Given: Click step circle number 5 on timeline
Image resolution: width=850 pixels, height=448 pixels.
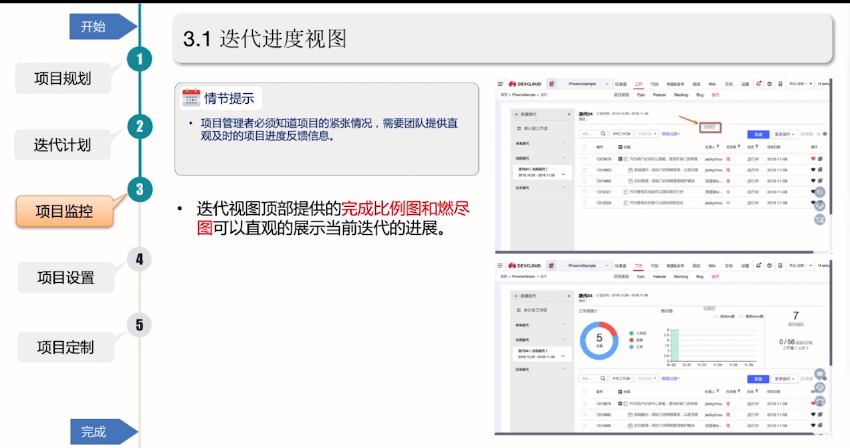Looking at the screenshot, I should pyautogui.click(x=140, y=325).
